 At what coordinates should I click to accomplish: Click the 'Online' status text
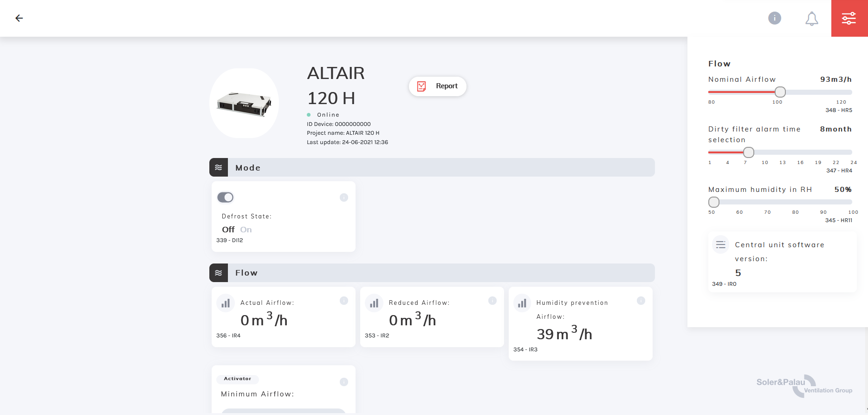coord(328,115)
